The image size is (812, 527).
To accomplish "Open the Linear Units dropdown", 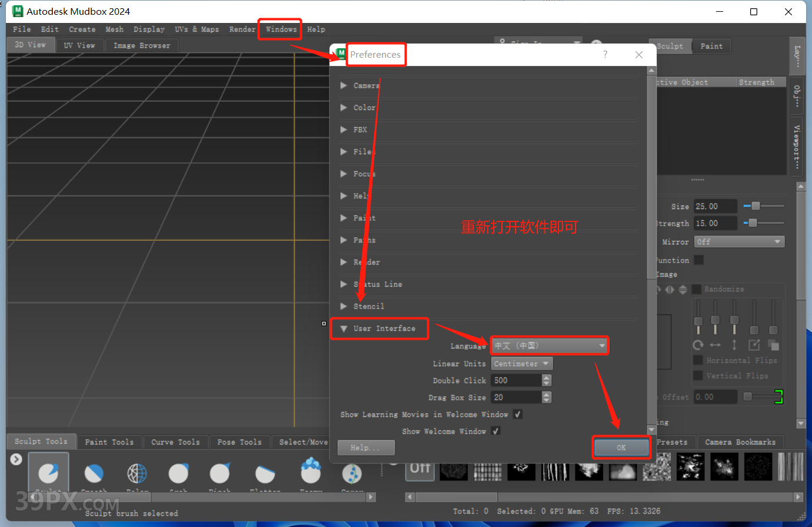I will coord(521,363).
